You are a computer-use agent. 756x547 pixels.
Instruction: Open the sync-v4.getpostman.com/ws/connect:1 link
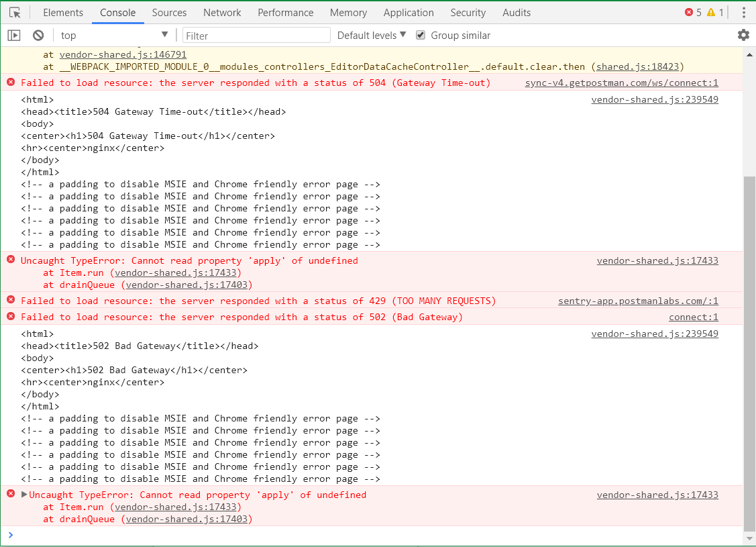621,83
